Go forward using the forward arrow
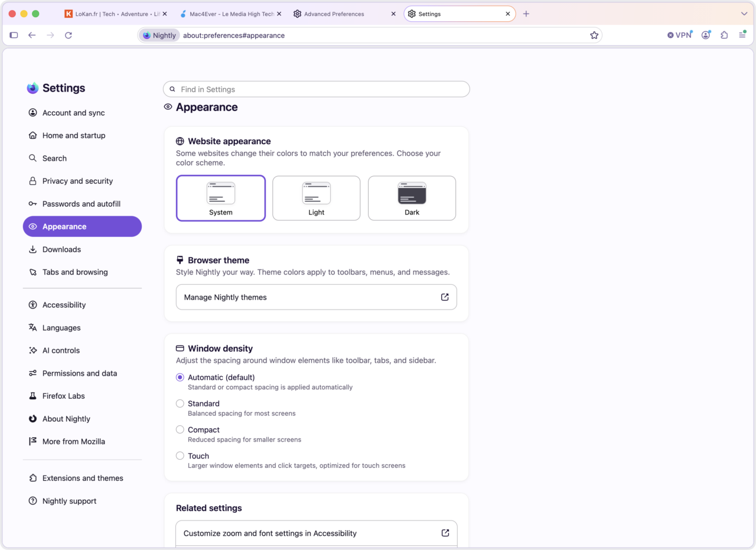 tap(50, 35)
